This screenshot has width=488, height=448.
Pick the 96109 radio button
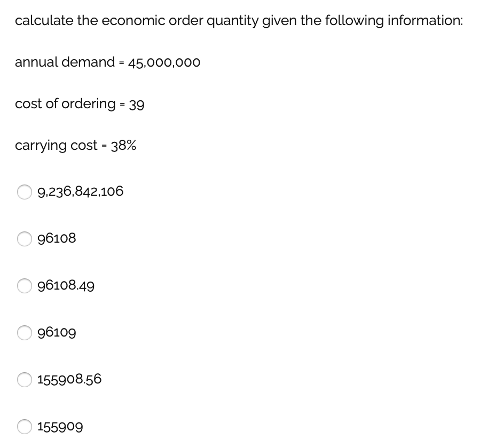click(25, 333)
